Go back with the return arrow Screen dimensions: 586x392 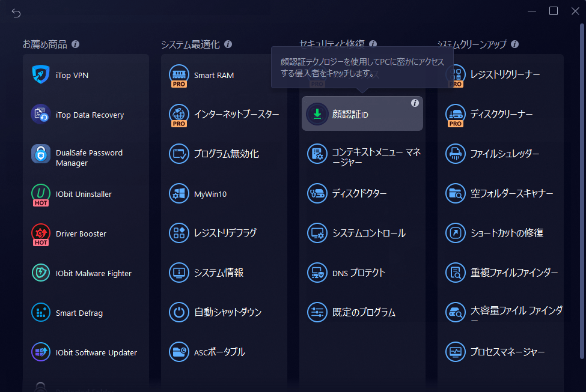[16, 13]
